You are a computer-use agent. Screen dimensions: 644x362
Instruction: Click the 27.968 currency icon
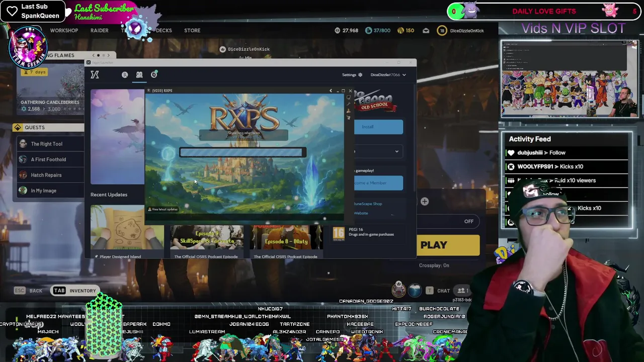tap(338, 31)
